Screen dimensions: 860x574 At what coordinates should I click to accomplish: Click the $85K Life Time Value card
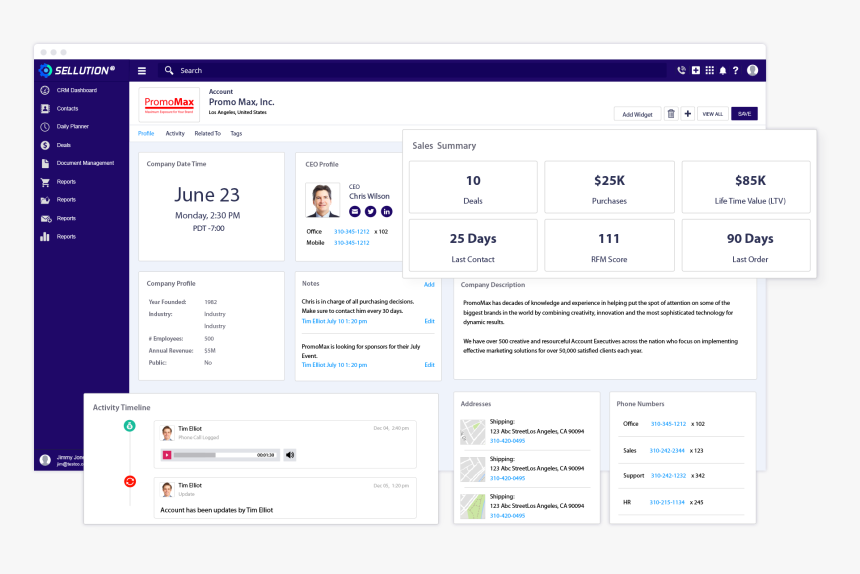(746, 187)
